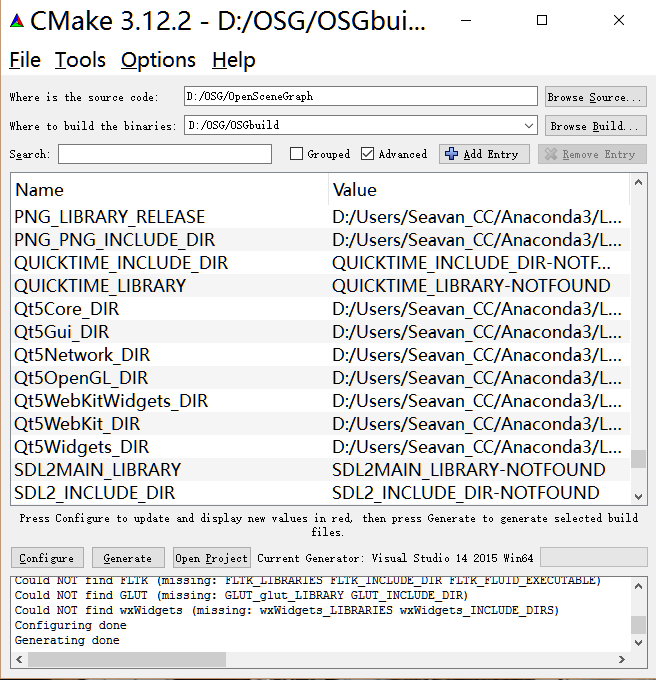Screen dimensions: 656x680
Task: Select the QUICKTIME_INCLUDE_DIR entry
Action: tap(121, 263)
